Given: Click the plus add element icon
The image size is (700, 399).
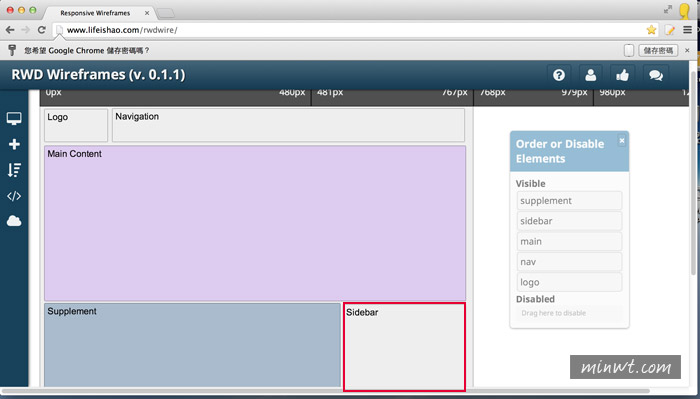Looking at the screenshot, I should 14,144.
